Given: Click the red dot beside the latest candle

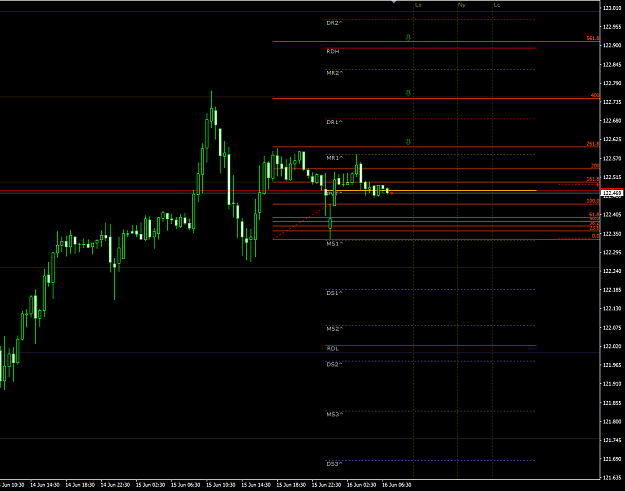Looking at the screenshot, I should coord(391,193).
